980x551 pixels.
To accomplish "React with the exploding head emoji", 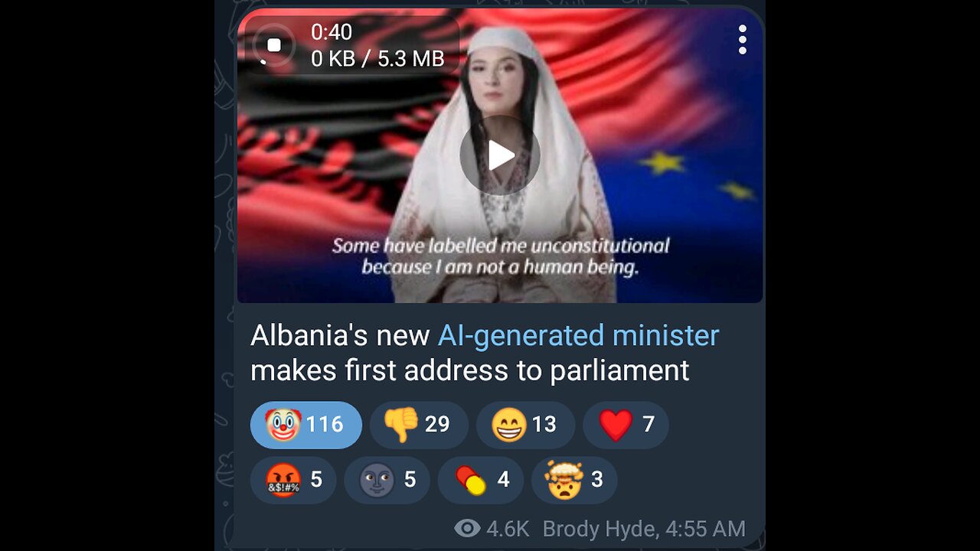I will tap(574, 481).
